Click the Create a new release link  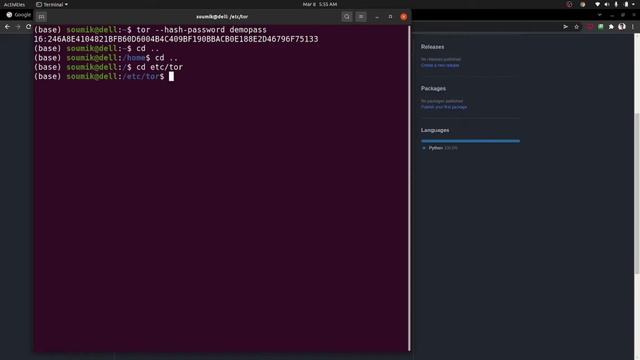click(x=440, y=65)
